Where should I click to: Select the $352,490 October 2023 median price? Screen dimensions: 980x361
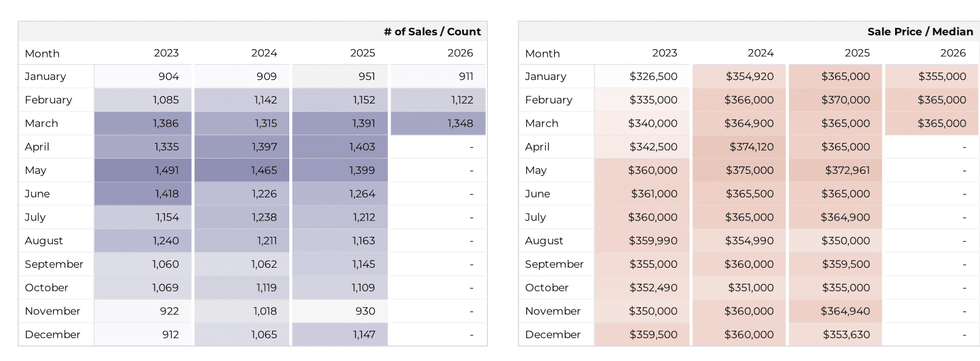click(653, 288)
